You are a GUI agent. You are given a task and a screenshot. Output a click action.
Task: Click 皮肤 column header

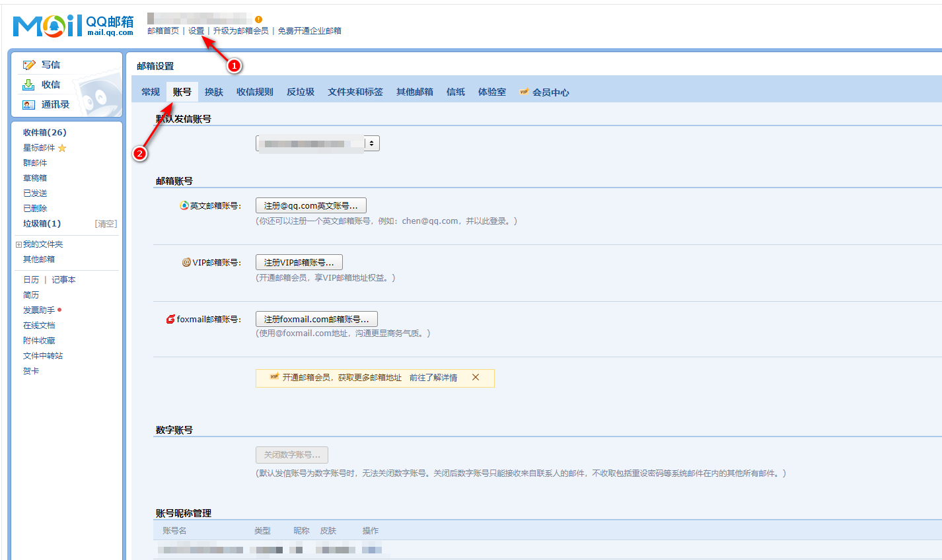(328, 531)
